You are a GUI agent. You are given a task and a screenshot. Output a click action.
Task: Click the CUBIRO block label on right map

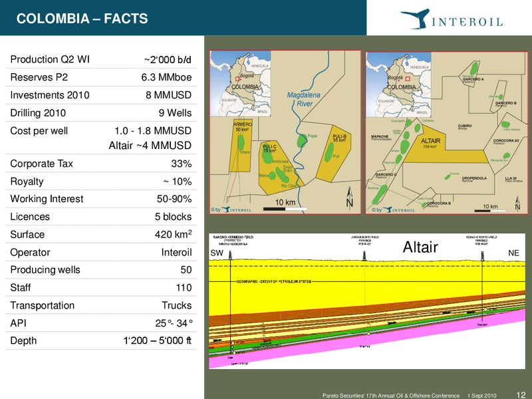tap(465, 126)
